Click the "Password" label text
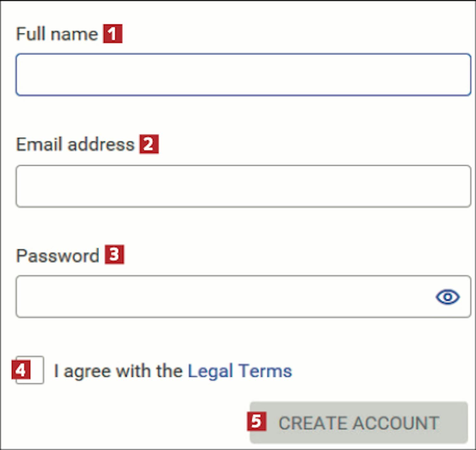Screen dimensions: 476x450 (58, 255)
